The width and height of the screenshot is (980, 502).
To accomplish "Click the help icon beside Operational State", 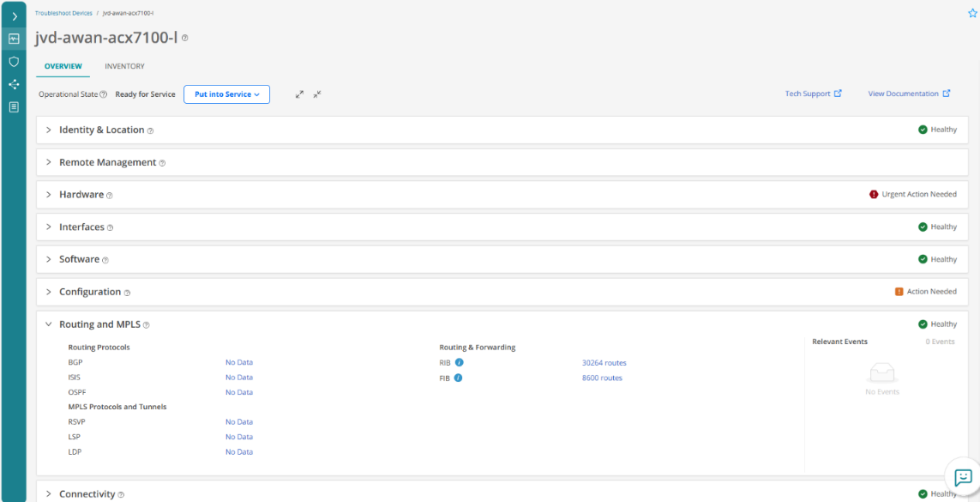I will (104, 94).
